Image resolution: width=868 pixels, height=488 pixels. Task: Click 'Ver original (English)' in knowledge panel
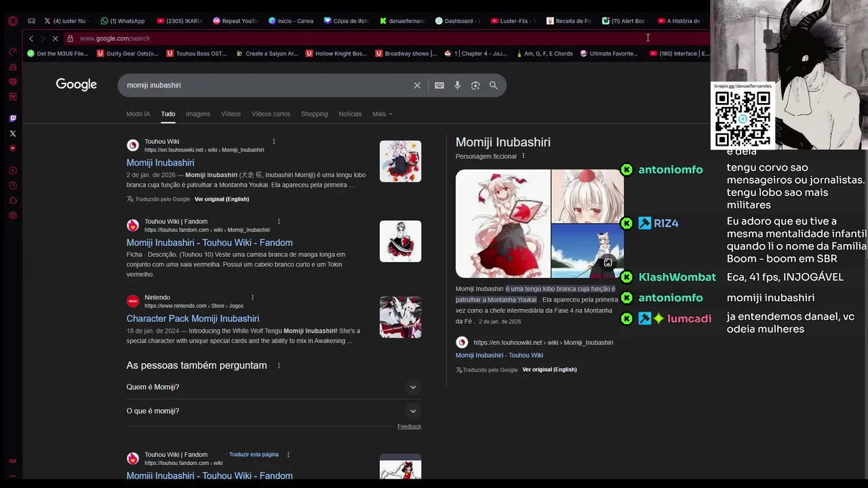tap(549, 369)
